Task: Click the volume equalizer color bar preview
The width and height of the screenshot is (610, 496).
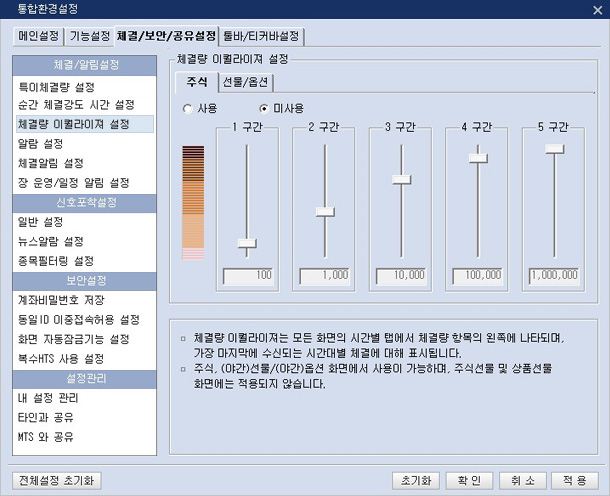Action: pyautogui.click(x=193, y=203)
